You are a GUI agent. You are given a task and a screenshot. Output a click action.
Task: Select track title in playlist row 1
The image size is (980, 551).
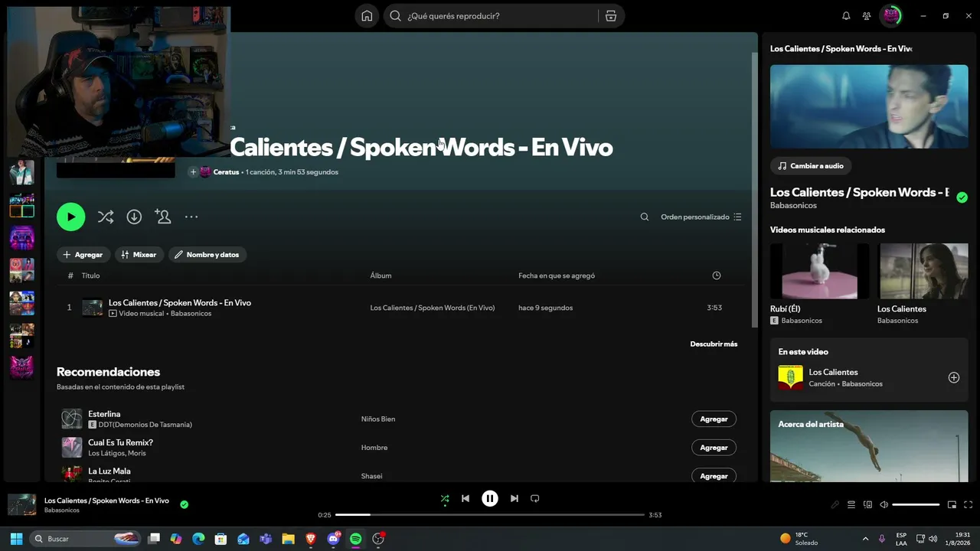click(x=180, y=302)
